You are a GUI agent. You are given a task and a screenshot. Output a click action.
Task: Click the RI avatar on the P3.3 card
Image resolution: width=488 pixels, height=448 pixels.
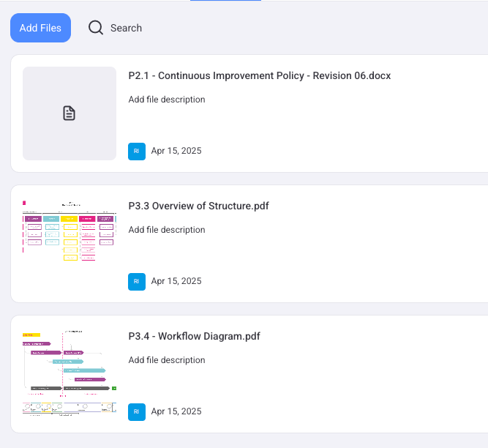137,281
